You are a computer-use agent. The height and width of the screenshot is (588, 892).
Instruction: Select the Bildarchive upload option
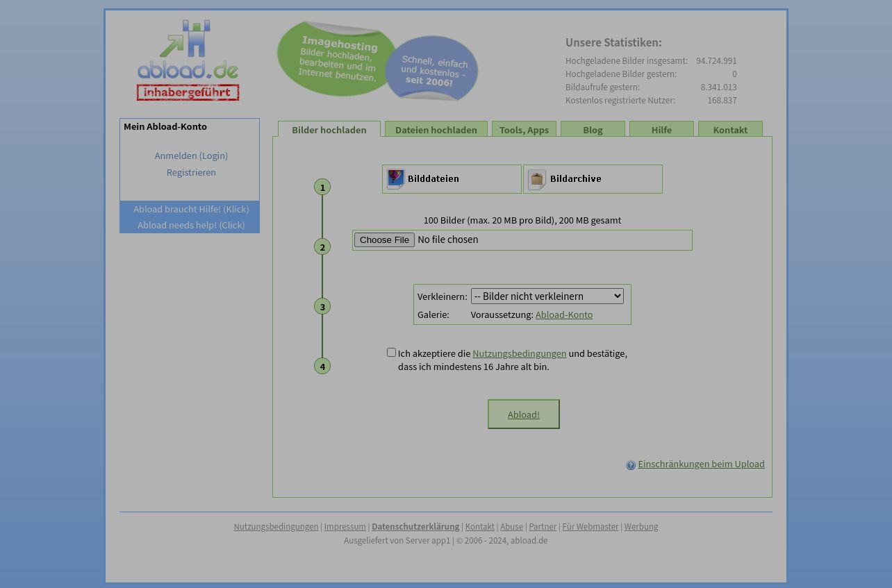point(593,179)
